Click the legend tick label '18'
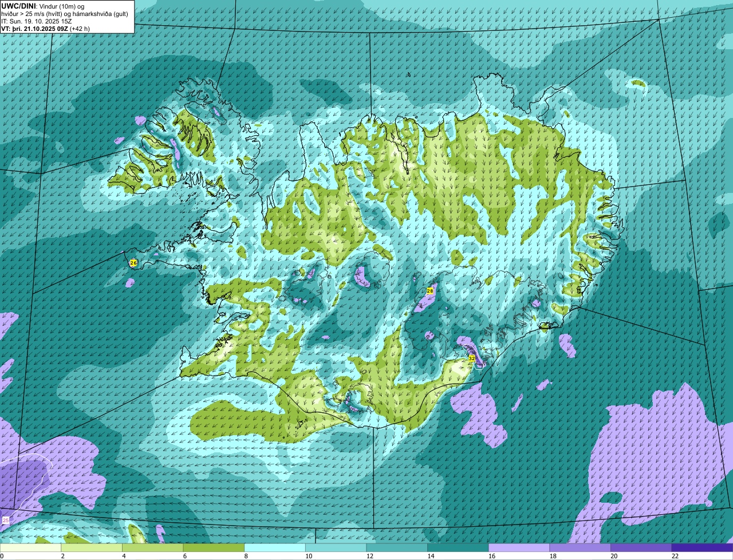The image size is (733, 560). [553, 556]
